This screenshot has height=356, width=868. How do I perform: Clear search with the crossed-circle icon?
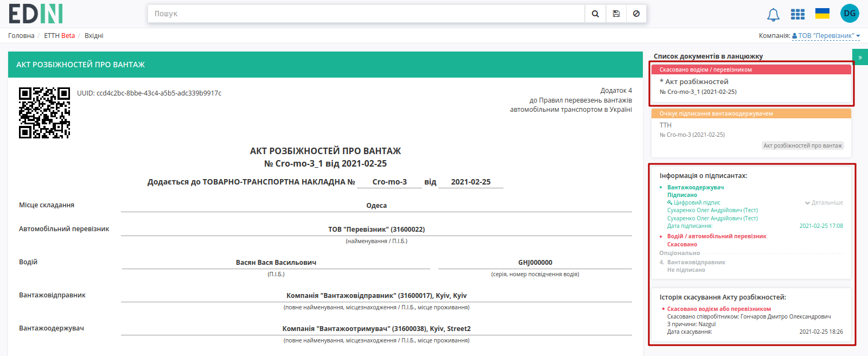coord(636,14)
